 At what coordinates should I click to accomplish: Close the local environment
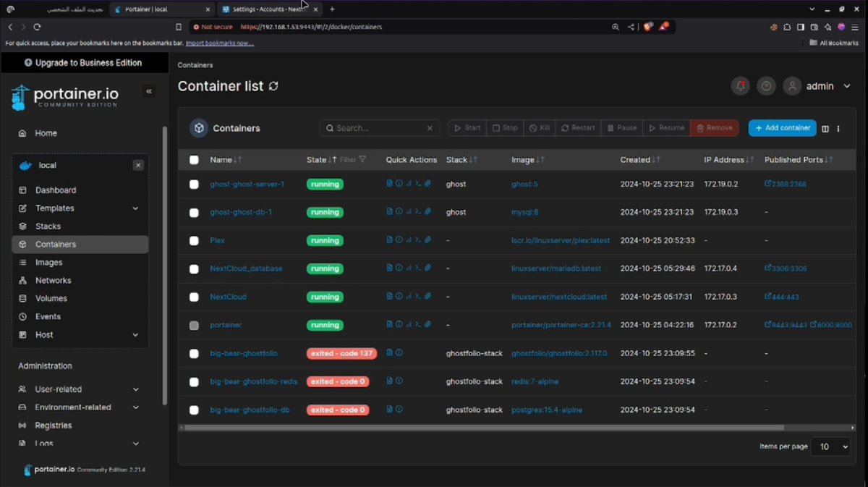click(x=138, y=165)
